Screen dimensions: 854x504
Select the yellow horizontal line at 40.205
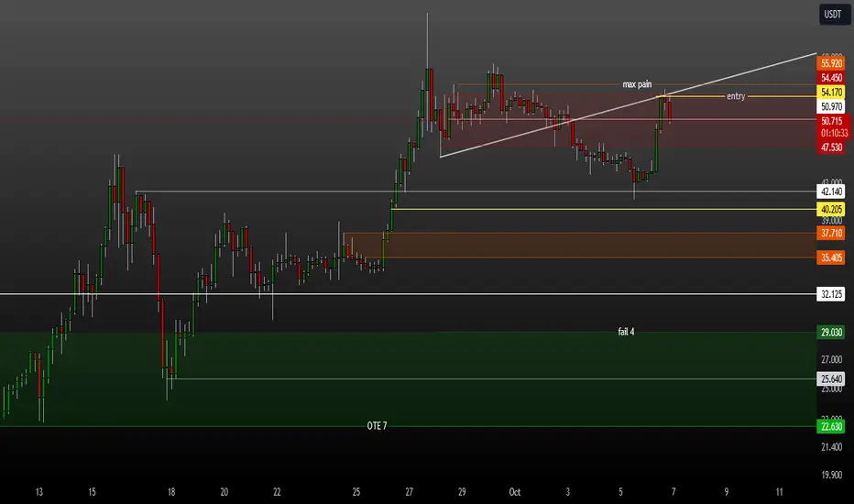click(x=604, y=209)
